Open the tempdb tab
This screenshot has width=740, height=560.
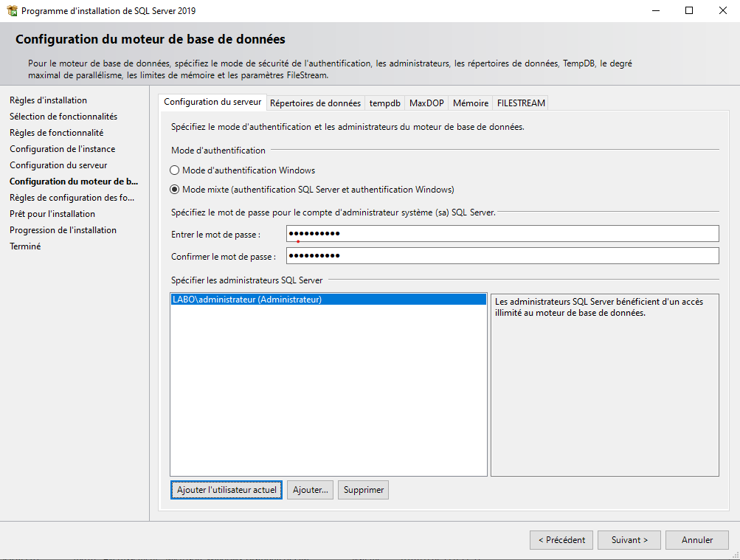[384, 103]
